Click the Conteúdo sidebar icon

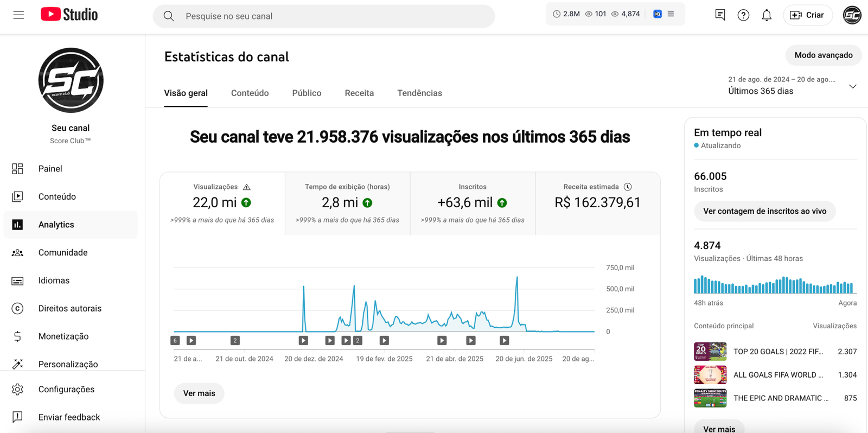tap(17, 196)
